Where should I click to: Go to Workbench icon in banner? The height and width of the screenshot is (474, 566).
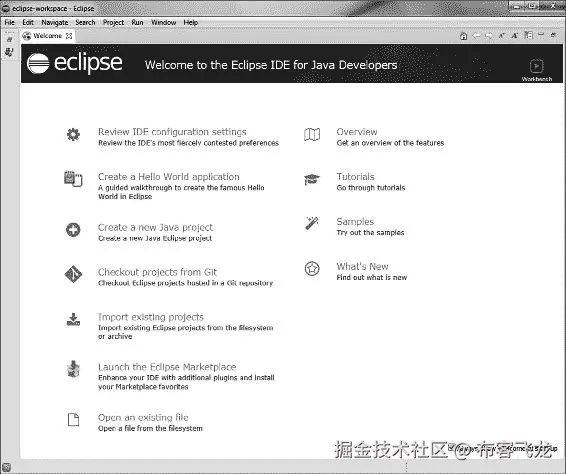click(x=536, y=66)
